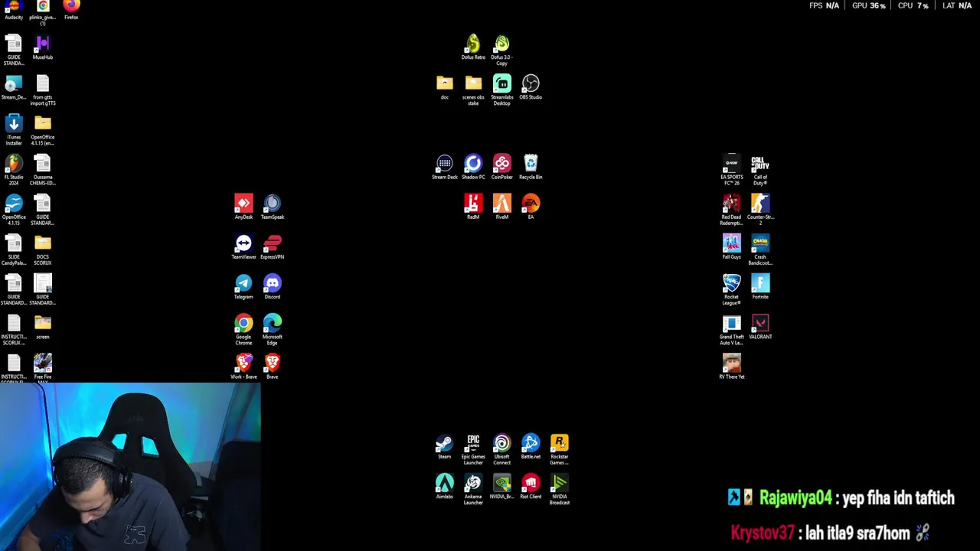Open Red Dead Redemption shortcut
Screen dimensions: 980x551
732,210
